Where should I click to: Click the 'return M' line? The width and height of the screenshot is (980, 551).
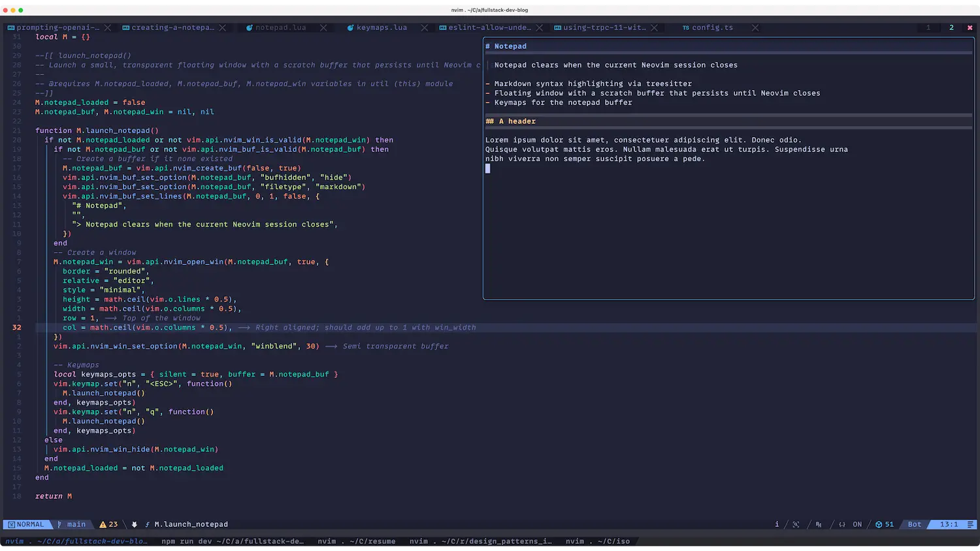point(54,496)
